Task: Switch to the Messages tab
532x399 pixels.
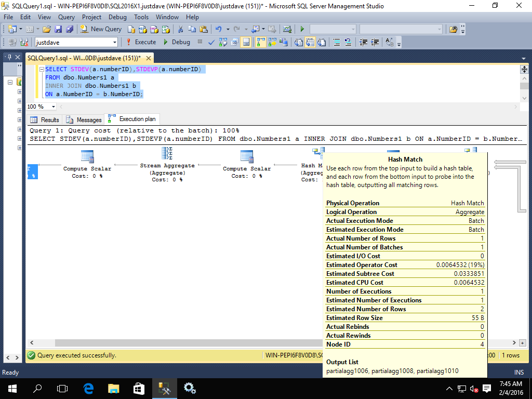Action: [x=84, y=119]
